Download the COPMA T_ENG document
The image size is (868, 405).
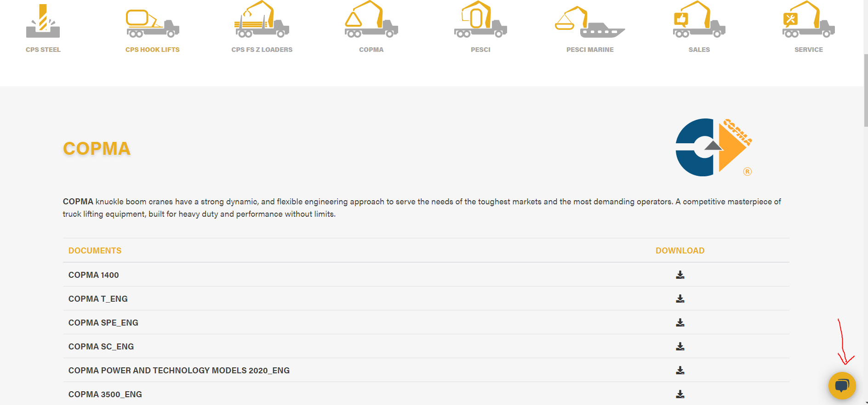pos(680,298)
